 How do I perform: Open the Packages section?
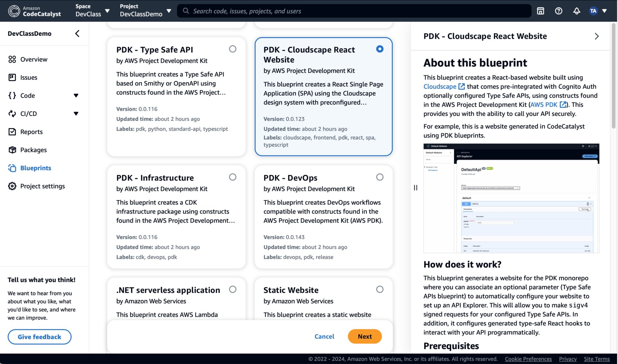coord(33,150)
